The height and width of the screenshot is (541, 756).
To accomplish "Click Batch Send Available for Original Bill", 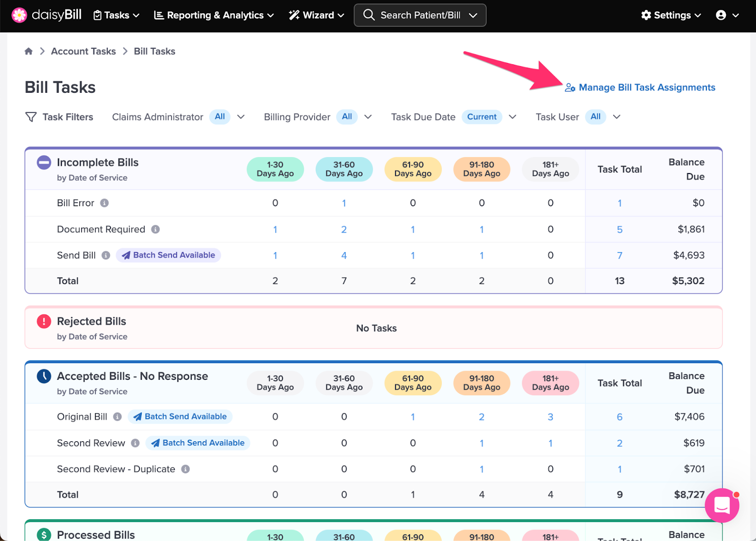I will (180, 417).
